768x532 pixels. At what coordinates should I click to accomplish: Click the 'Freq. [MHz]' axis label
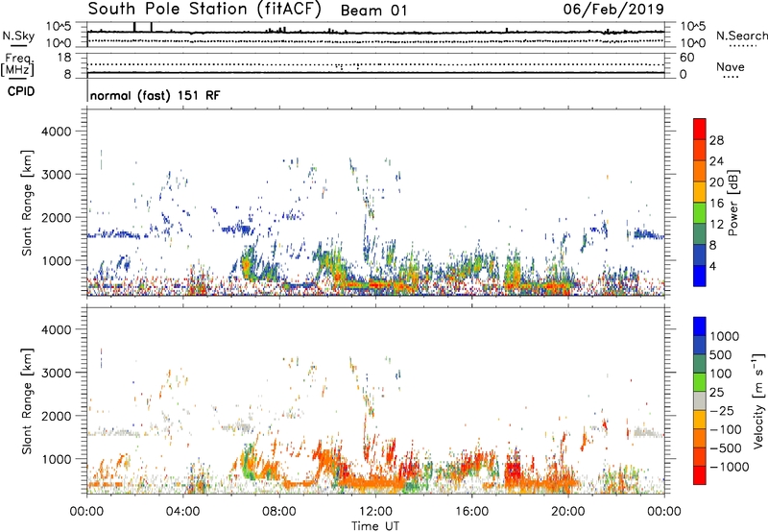coord(17,65)
